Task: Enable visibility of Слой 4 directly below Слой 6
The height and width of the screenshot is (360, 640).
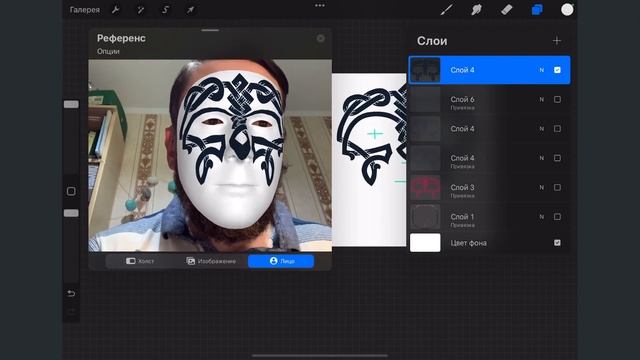Action: [557, 129]
